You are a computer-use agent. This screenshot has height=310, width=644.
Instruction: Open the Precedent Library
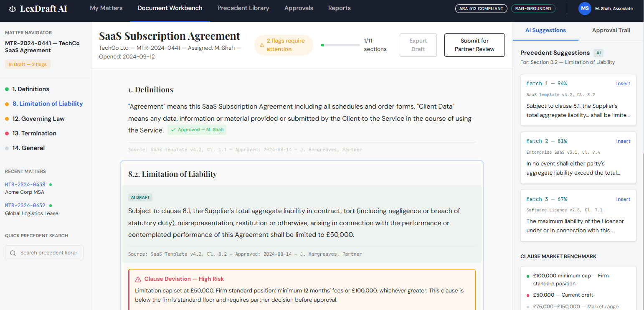(x=243, y=8)
